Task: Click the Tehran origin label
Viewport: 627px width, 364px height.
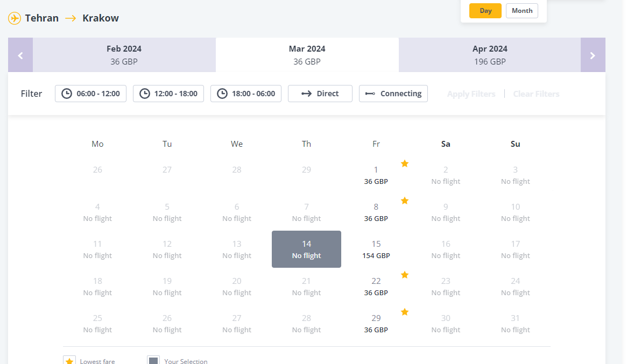Action: 41,18
